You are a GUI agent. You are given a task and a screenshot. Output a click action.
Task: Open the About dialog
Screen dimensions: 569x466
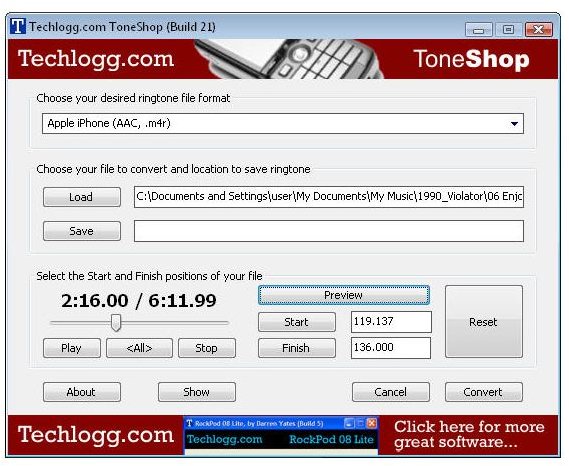(82, 392)
